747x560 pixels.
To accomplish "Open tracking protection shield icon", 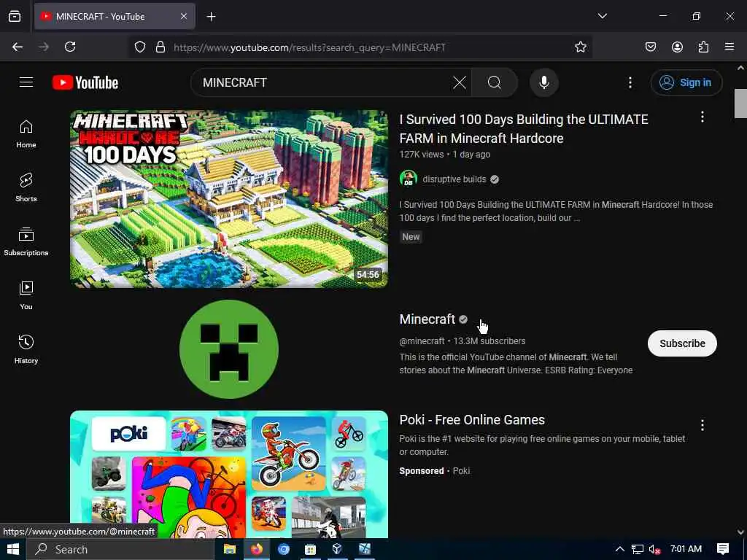I will coord(139,47).
